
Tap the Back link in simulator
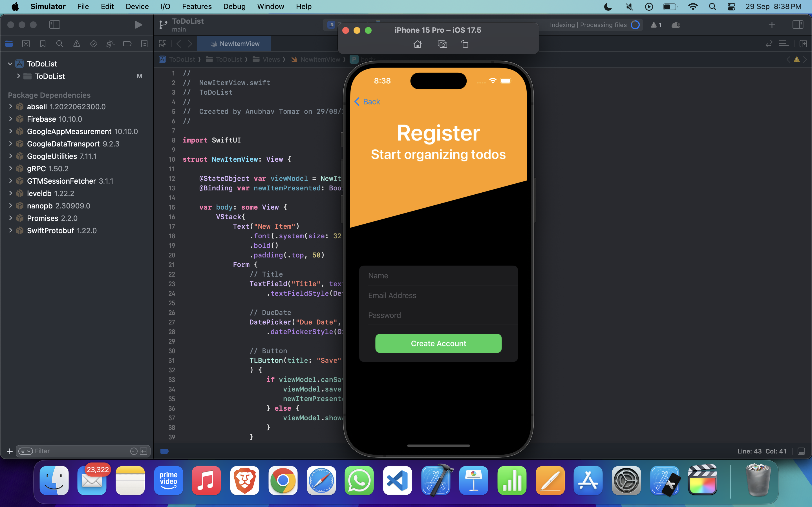(367, 102)
